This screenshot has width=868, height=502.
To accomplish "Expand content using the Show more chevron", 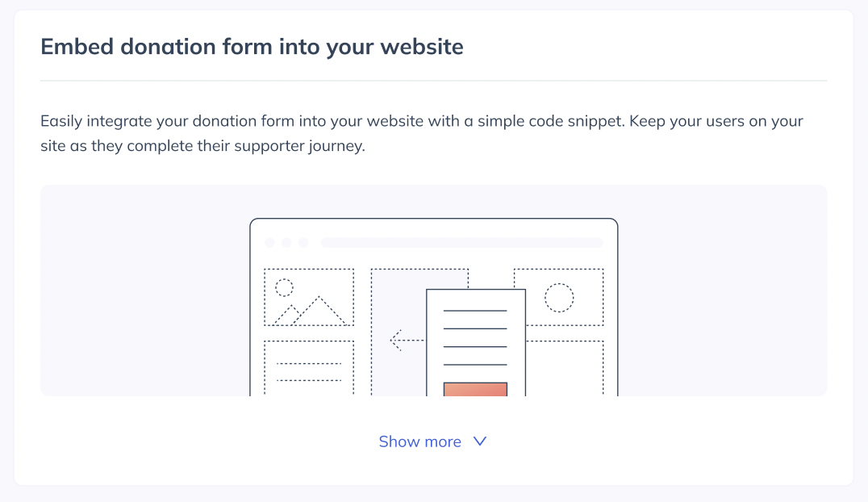I will [480, 441].
